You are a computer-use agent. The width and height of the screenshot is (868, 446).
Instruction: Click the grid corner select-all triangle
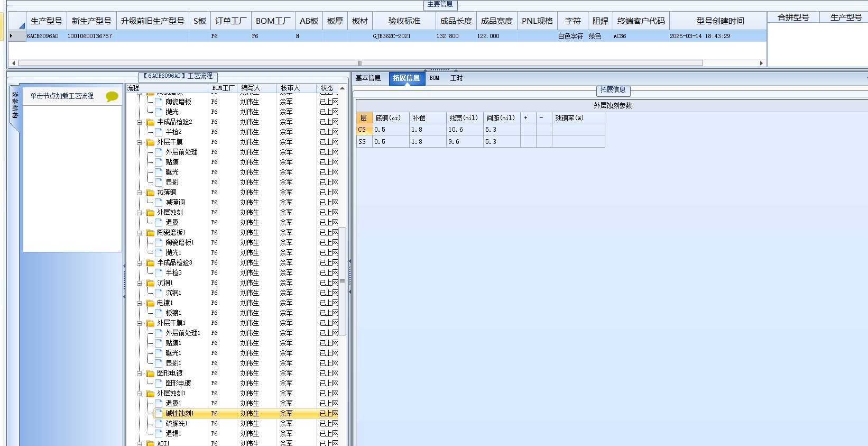click(22, 25)
